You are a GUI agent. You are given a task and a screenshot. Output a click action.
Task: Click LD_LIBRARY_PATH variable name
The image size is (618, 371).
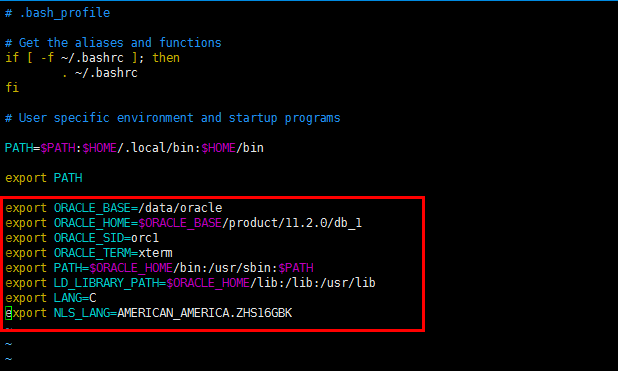pos(106,283)
